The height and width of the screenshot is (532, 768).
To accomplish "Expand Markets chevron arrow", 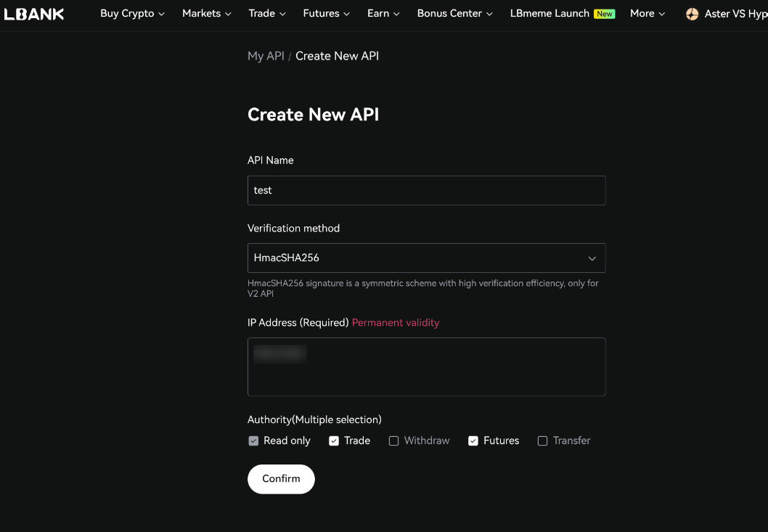I will [x=228, y=15].
